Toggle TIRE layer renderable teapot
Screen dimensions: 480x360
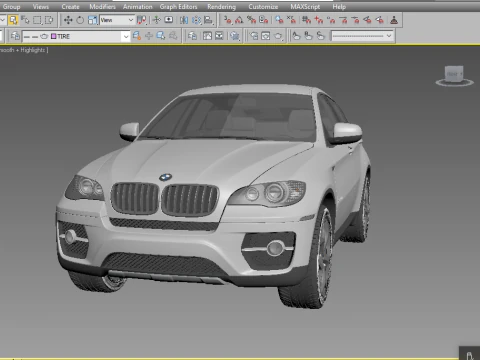click(44, 36)
